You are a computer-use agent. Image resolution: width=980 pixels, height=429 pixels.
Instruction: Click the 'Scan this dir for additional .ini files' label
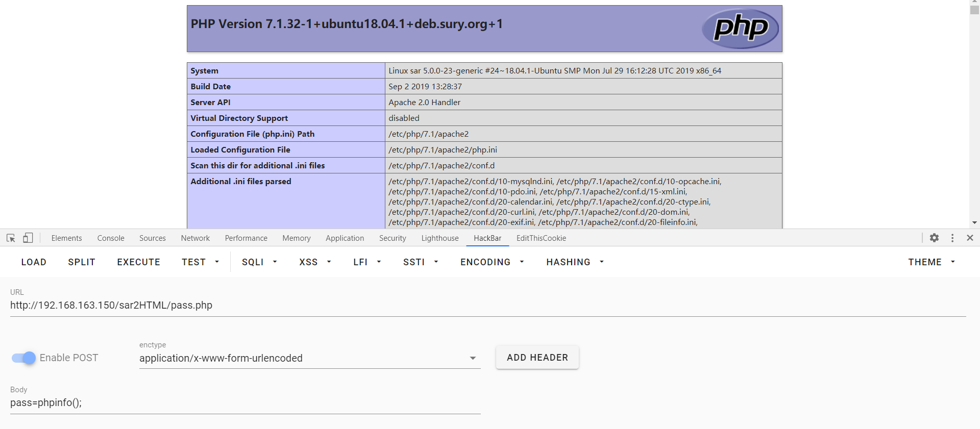coord(258,166)
